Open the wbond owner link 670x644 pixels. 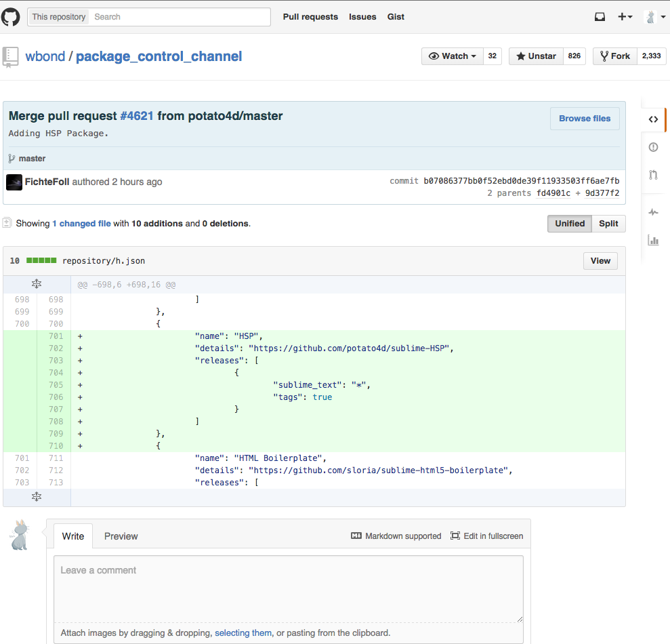[45, 56]
